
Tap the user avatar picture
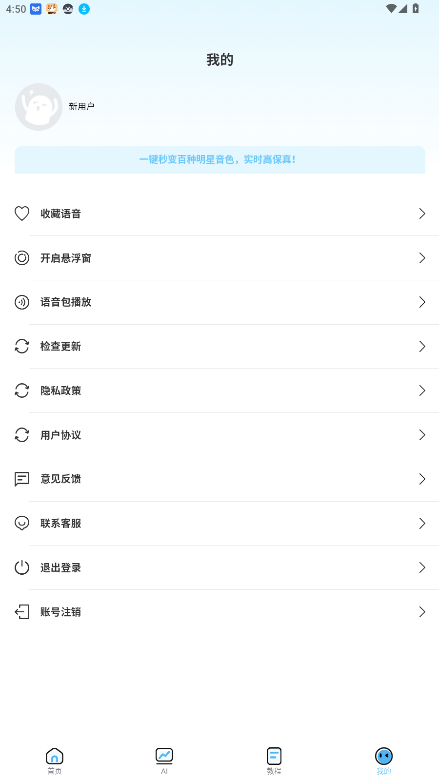coord(39,107)
